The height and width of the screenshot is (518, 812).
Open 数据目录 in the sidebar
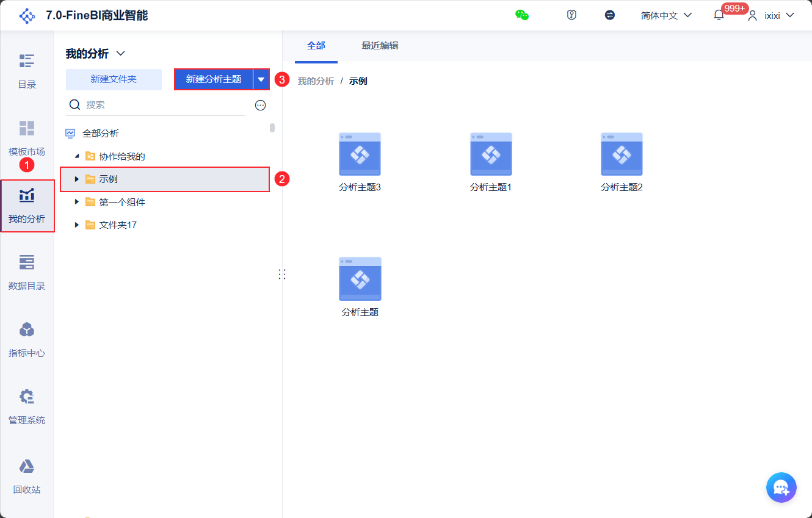pos(27,273)
